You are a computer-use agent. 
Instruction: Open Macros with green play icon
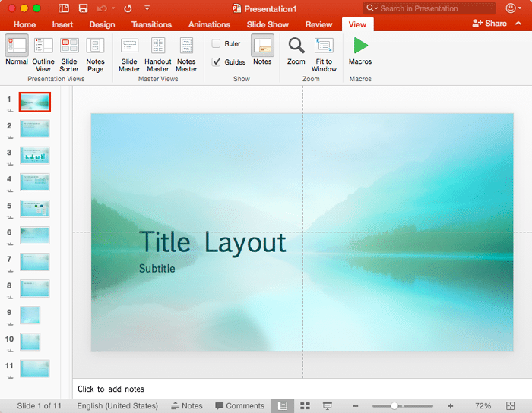click(360, 51)
